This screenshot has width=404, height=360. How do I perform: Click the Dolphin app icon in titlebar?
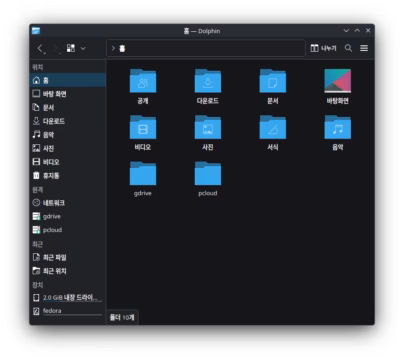click(36, 31)
